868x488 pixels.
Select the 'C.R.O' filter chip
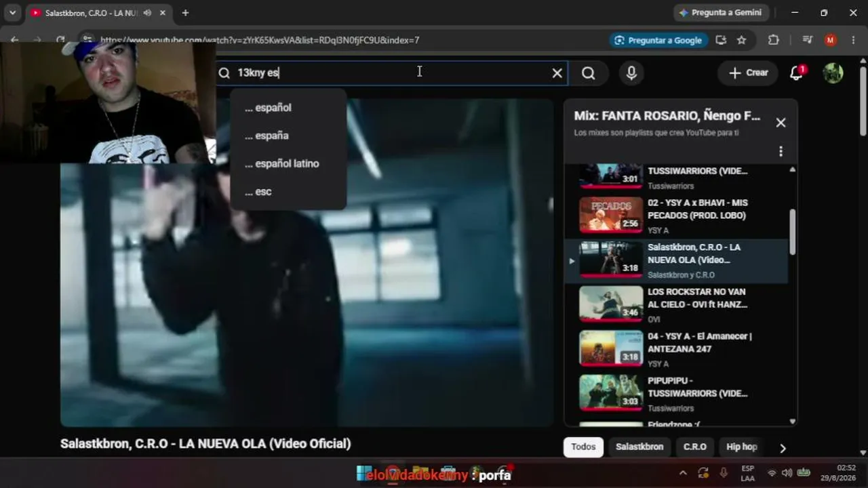694,447
